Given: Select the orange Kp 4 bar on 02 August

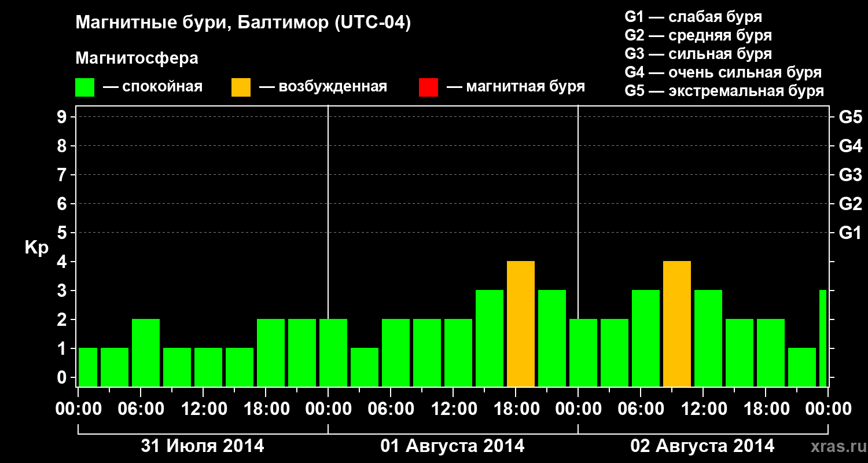Looking at the screenshot, I should [677, 324].
